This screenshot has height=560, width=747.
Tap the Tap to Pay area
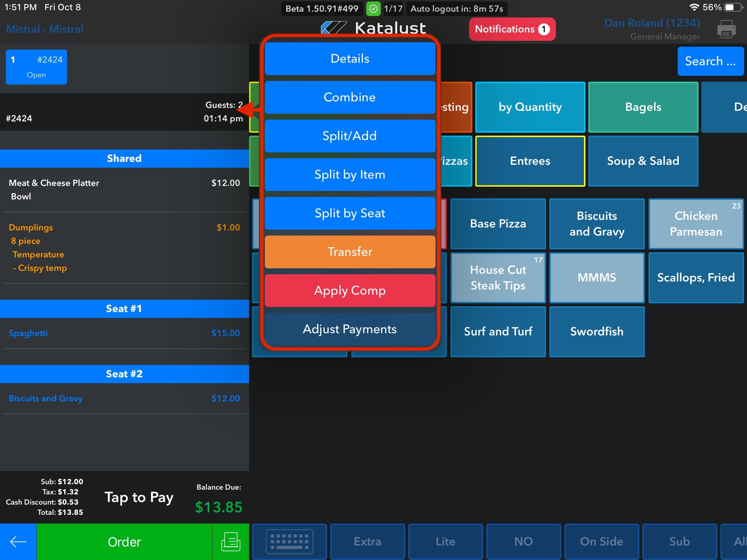click(x=139, y=497)
